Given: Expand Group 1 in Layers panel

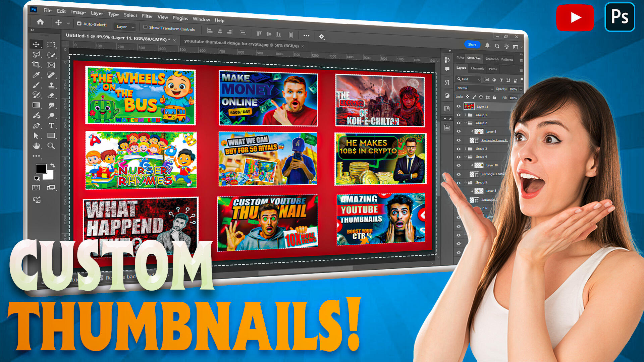Looking at the screenshot, I should (465, 115).
